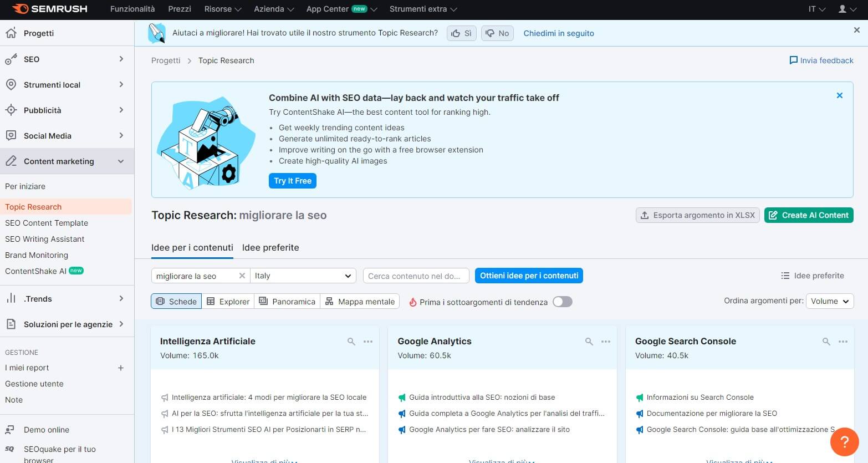
Task: Open Guida introduttiva alla SEO headline
Action: tap(482, 397)
